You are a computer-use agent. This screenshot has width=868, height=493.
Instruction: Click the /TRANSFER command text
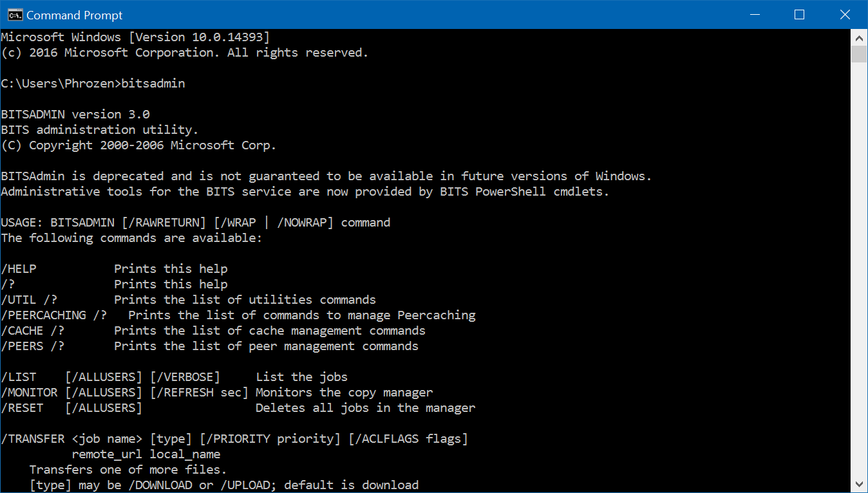(33, 439)
